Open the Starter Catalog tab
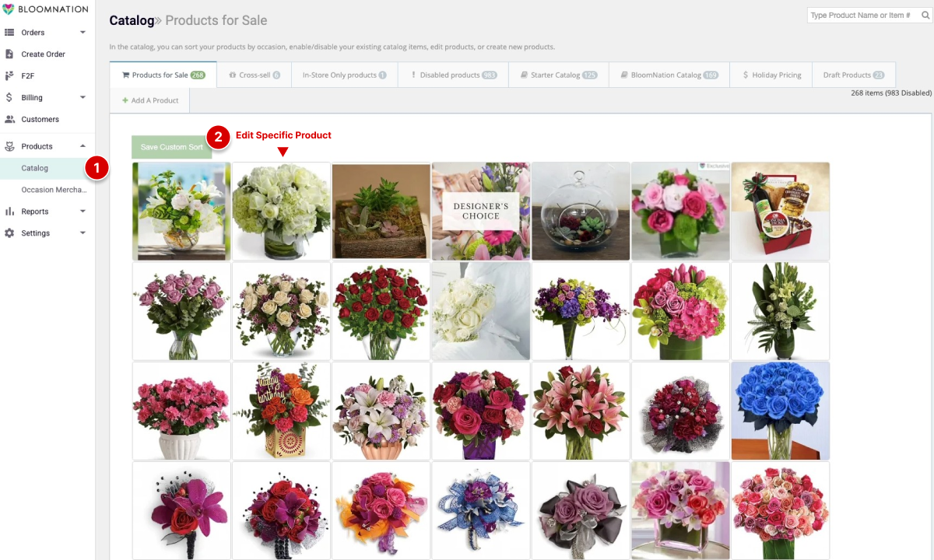This screenshot has height=560, width=934. coord(559,75)
